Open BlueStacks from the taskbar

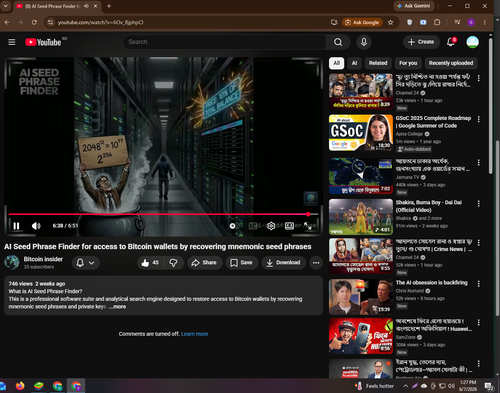click(39, 386)
